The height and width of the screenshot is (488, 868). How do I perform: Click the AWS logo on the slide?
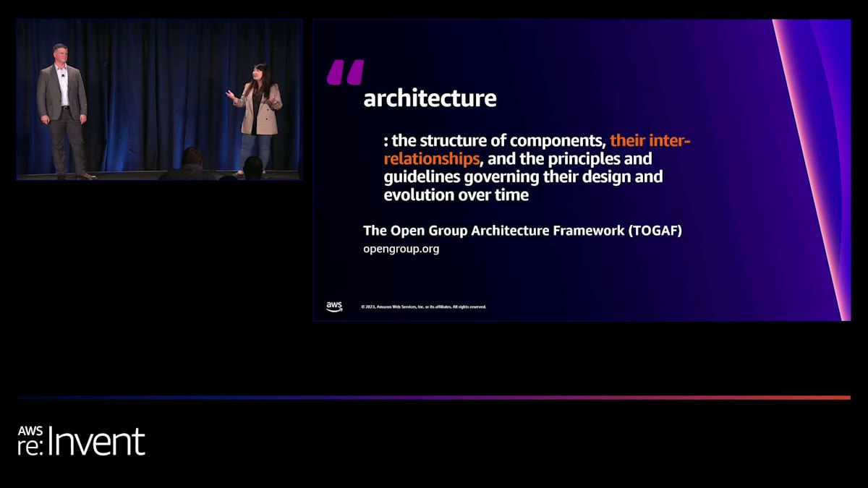point(334,307)
